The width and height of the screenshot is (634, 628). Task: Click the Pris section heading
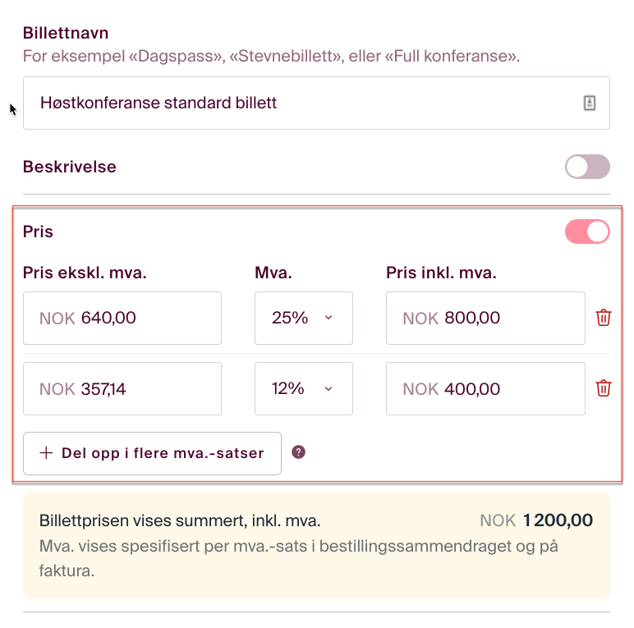pyautogui.click(x=38, y=232)
